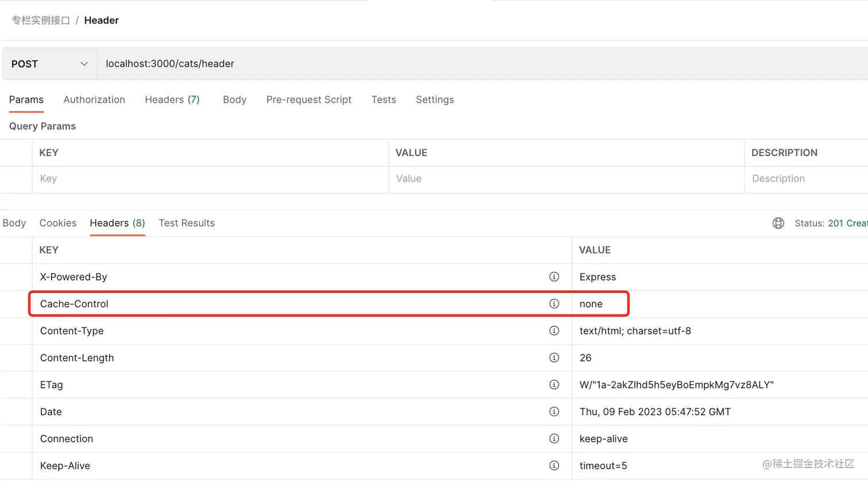Image resolution: width=868 pixels, height=483 pixels.
Task: Click info icon beside ETag header
Action: pos(554,385)
